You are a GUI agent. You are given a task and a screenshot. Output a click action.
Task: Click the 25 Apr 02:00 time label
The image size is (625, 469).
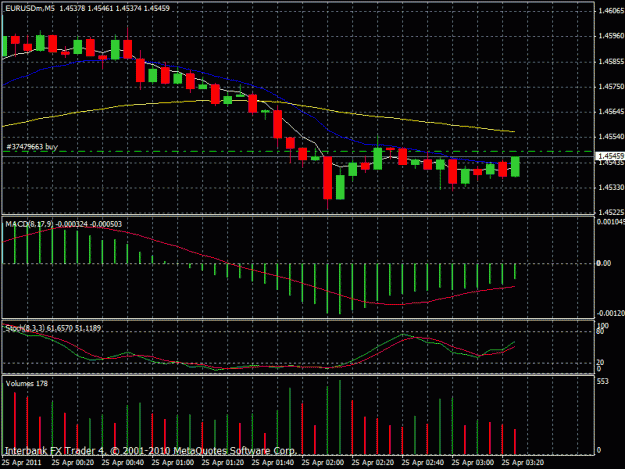pyautogui.click(x=323, y=463)
